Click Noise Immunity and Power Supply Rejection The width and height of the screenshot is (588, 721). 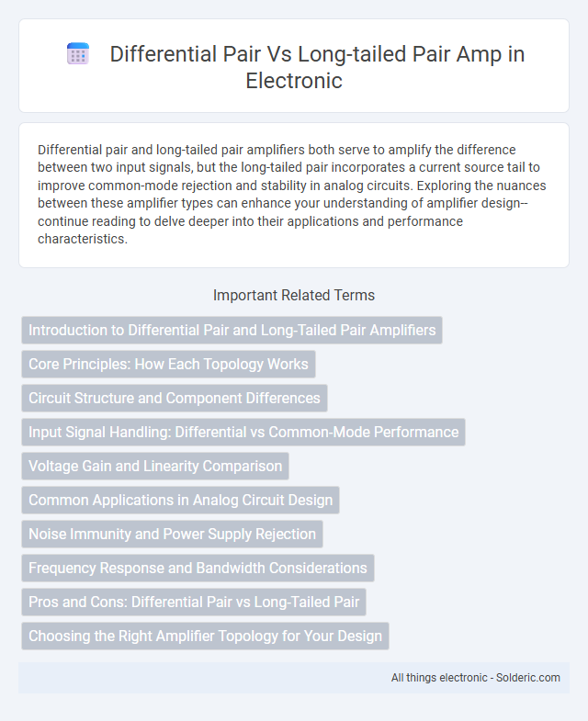pyautogui.click(x=172, y=535)
